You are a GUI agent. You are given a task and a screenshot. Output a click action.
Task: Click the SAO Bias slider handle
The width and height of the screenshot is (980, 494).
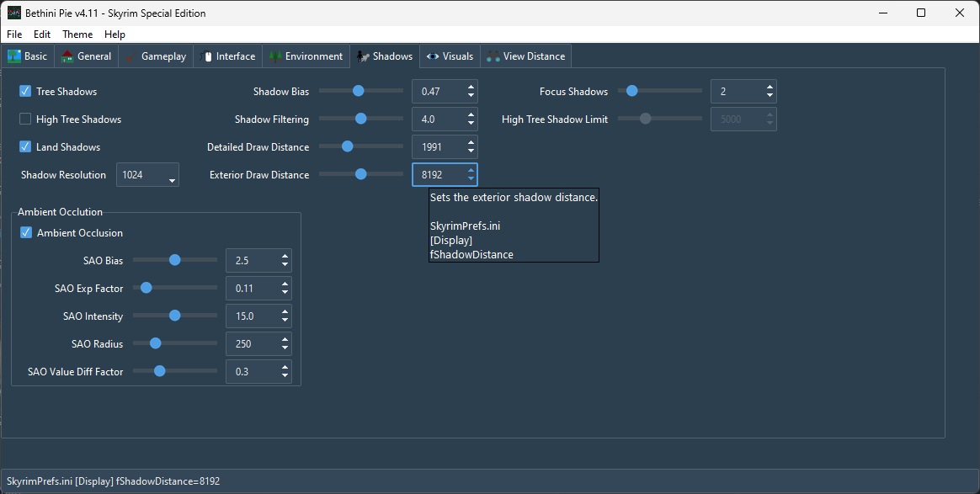(175, 260)
